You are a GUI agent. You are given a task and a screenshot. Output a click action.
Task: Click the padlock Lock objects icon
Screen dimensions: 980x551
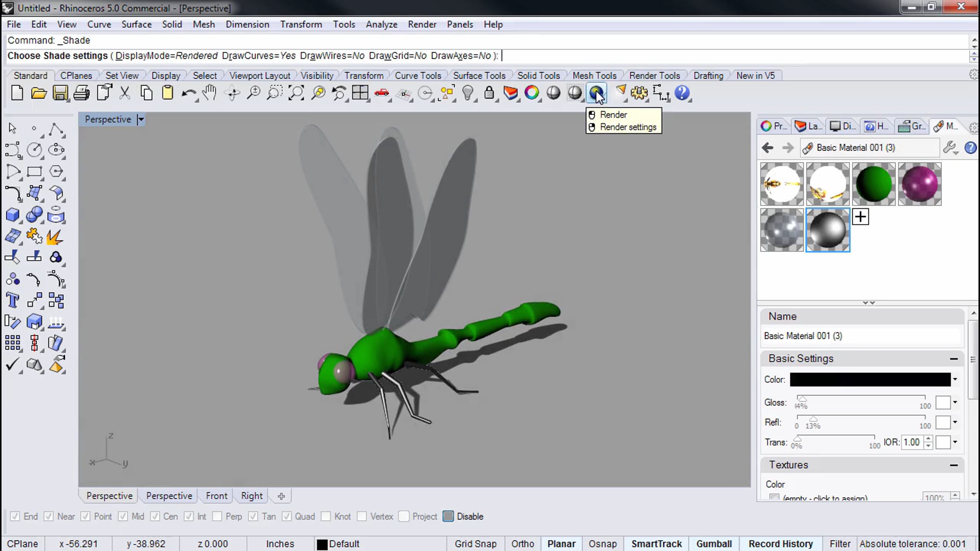pyautogui.click(x=489, y=93)
